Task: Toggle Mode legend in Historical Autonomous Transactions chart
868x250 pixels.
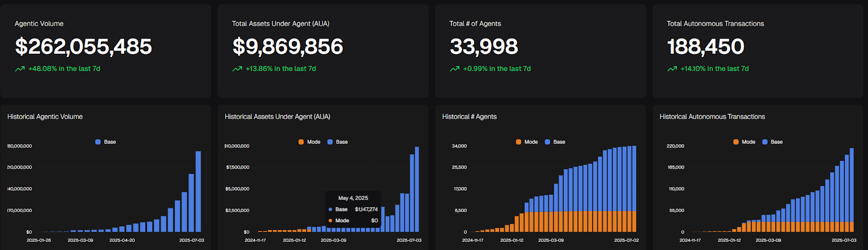Action: click(744, 142)
